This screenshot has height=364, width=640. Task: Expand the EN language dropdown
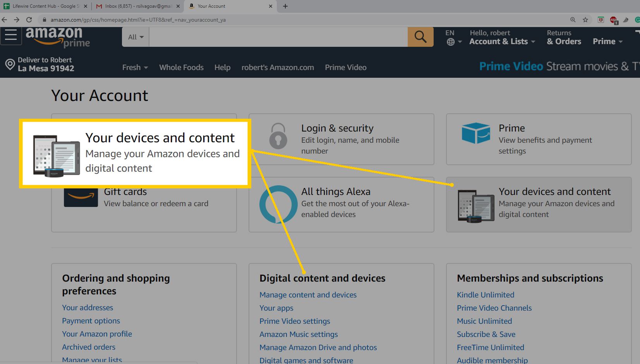[x=454, y=37]
